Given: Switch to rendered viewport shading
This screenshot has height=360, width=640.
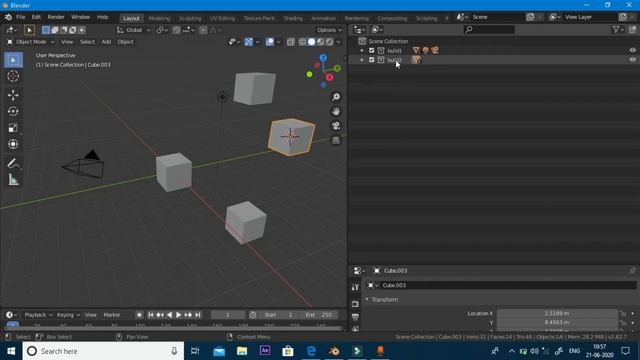Looking at the screenshot, I should pos(329,42).
